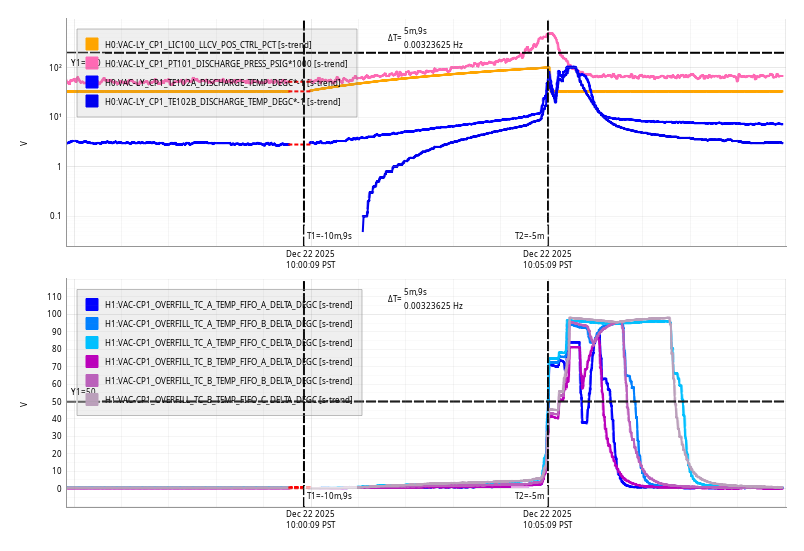The width and height of the screenshot is (804, 551).
Task: Click the pink PT101 discharge pressure swatch
Action: [92, 63]
